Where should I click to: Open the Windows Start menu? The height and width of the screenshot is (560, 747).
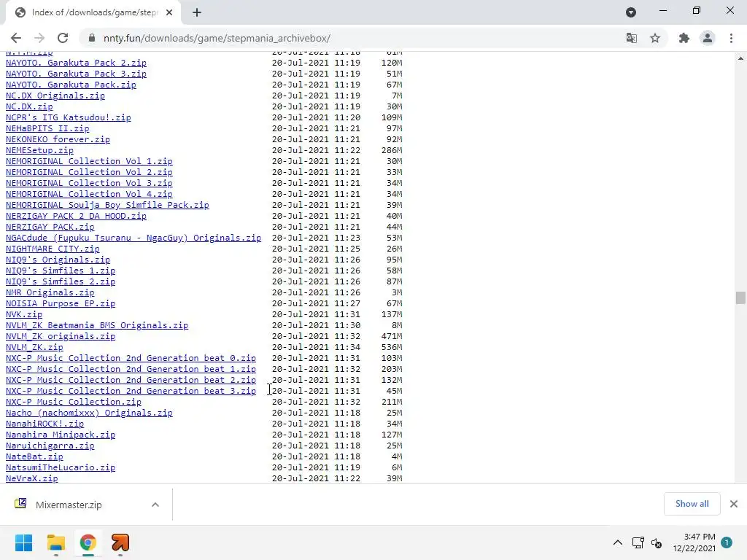tap(23, 542)
